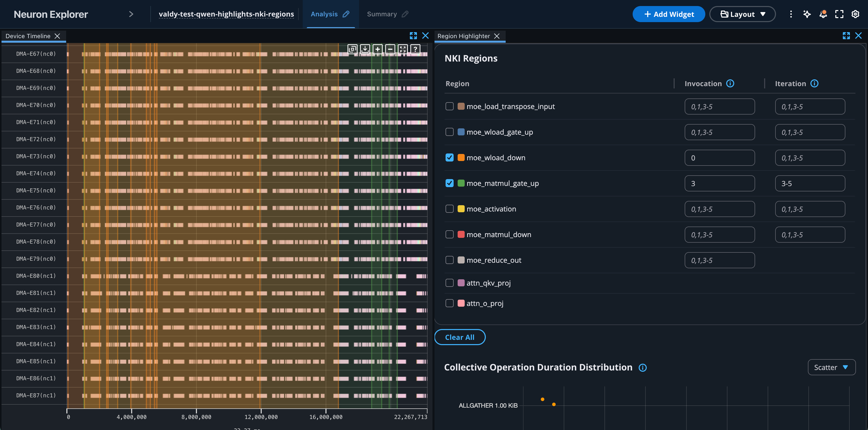Click info icon beside Collective Operation Duration Distribution
Viewport: 868px width, 430px height.
tap(642, 367)
